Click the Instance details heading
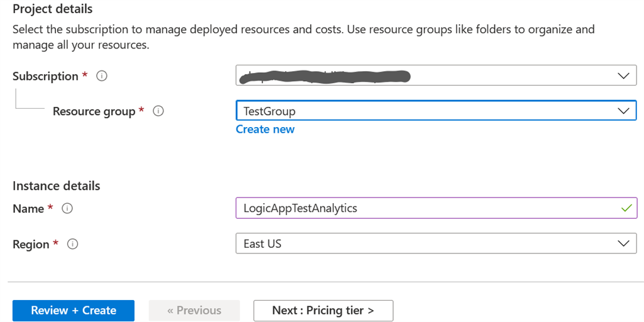The width and height of the screenshot is (644, 322). [56, 186]
